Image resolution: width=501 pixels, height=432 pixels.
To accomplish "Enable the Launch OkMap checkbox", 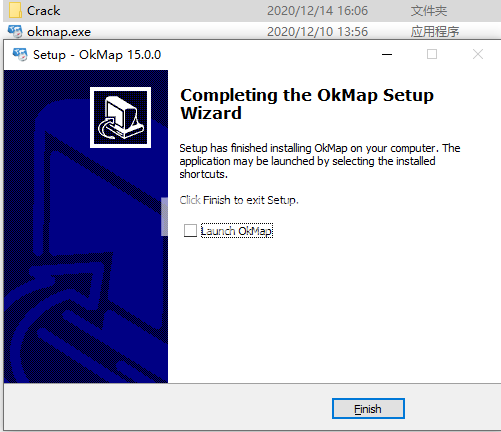I will [x=190, y=230].
